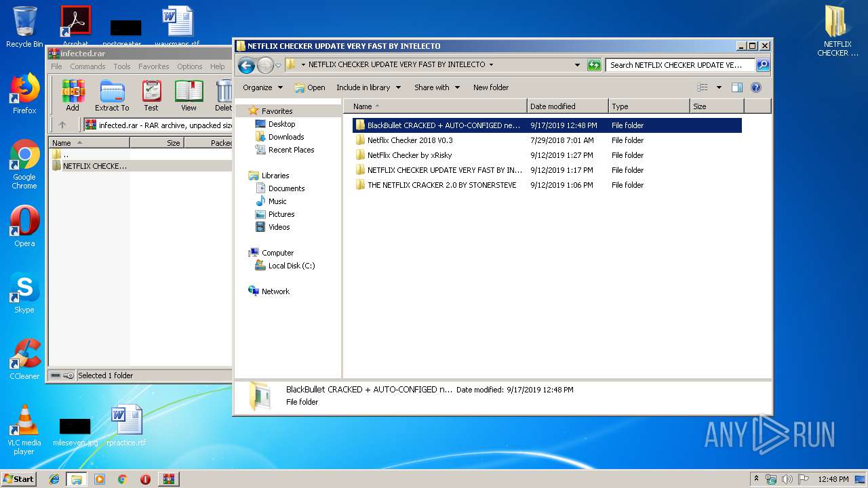
Task: Show hidden tray icons arrow
Action: [756, 479]
